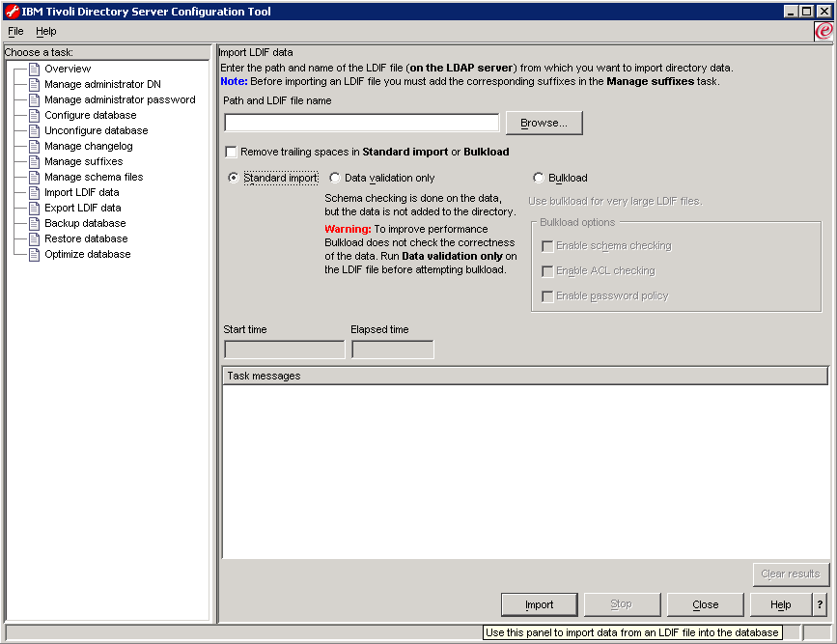This screenshot has width=837, height=644.
Task: Click the Configure database page icon
Action: (x=34, y=115)
